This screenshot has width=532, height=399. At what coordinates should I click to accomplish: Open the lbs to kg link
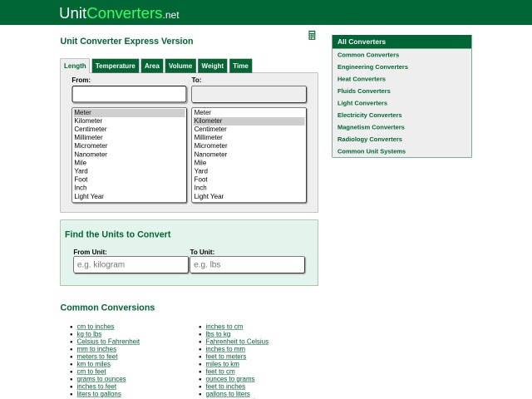coord(218,334)
